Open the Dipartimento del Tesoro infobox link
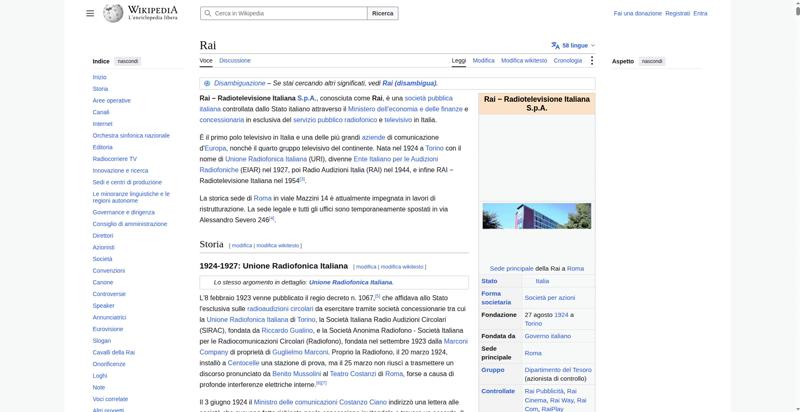This screenshot has width=800, height=412. coord(558,370)
